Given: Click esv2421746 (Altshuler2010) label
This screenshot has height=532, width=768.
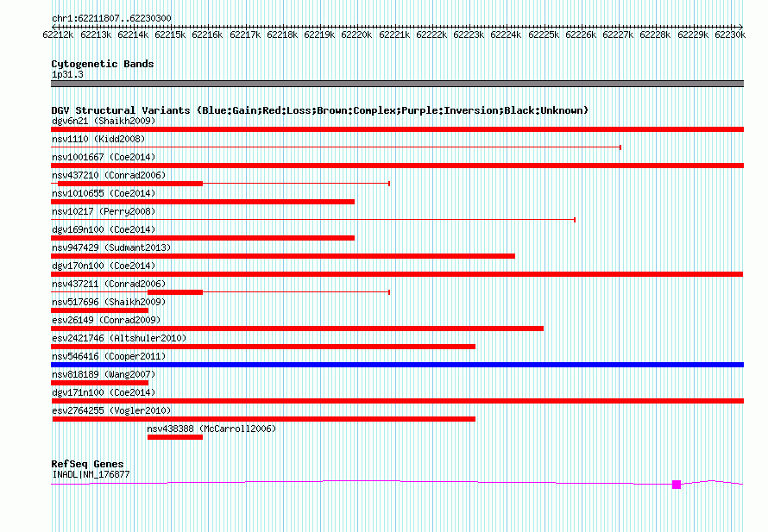Looking at the screenshot, I should pyautogui.click(x=119, y=338).
